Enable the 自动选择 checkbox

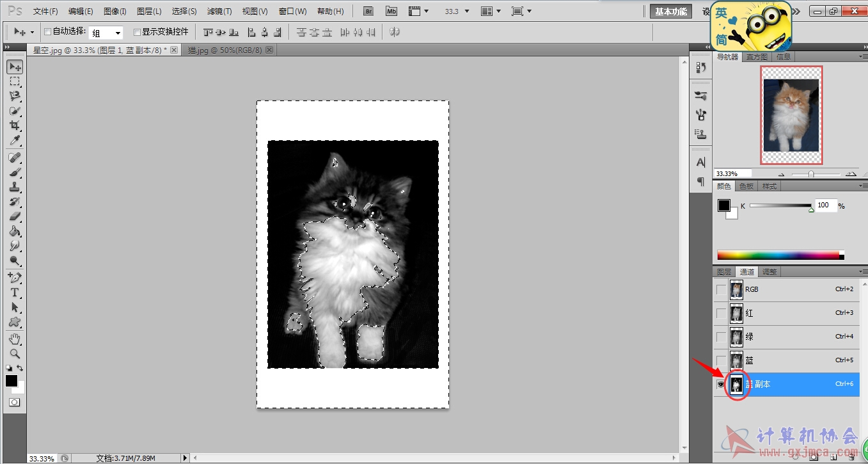tap(47, 32)
